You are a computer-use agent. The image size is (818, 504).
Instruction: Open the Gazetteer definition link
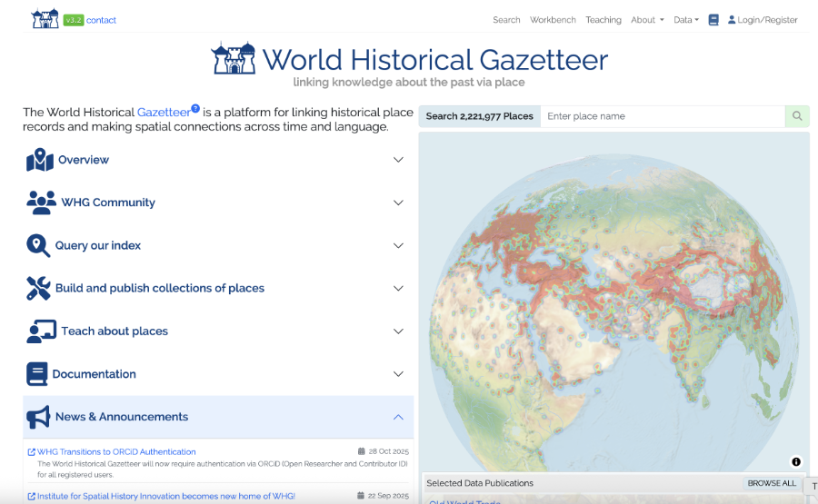pyautogui.click(x=164, y=112)
